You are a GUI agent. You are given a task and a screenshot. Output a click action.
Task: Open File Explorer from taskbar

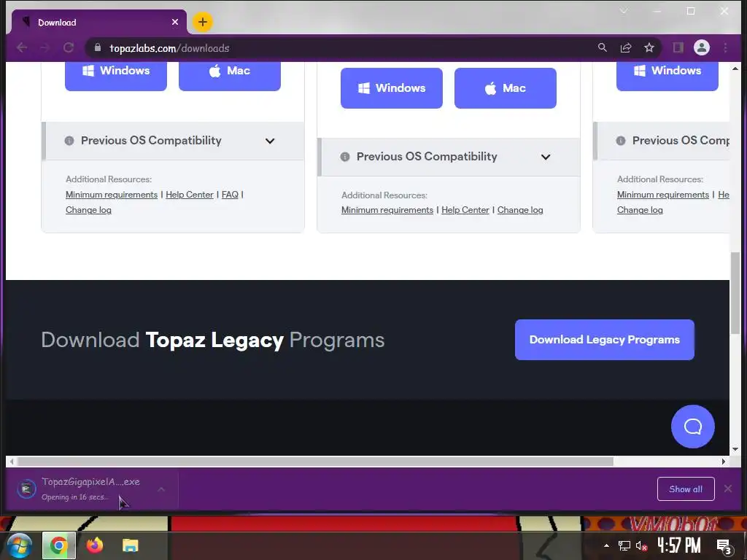[130, 545]
